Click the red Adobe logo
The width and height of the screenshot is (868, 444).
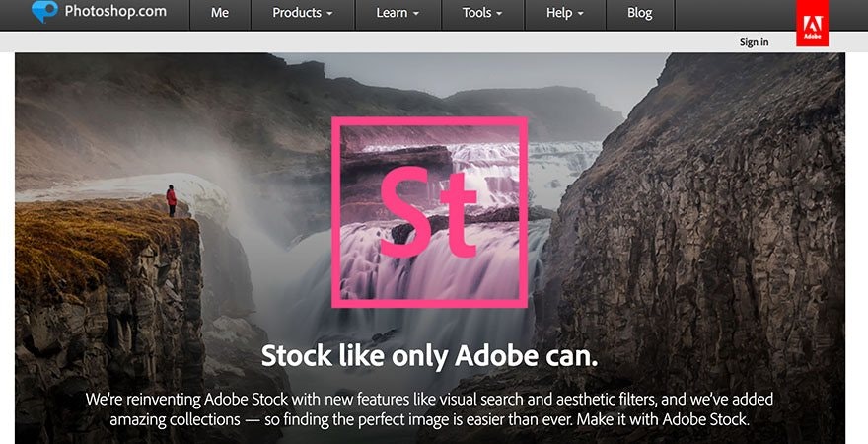[813, 24]
